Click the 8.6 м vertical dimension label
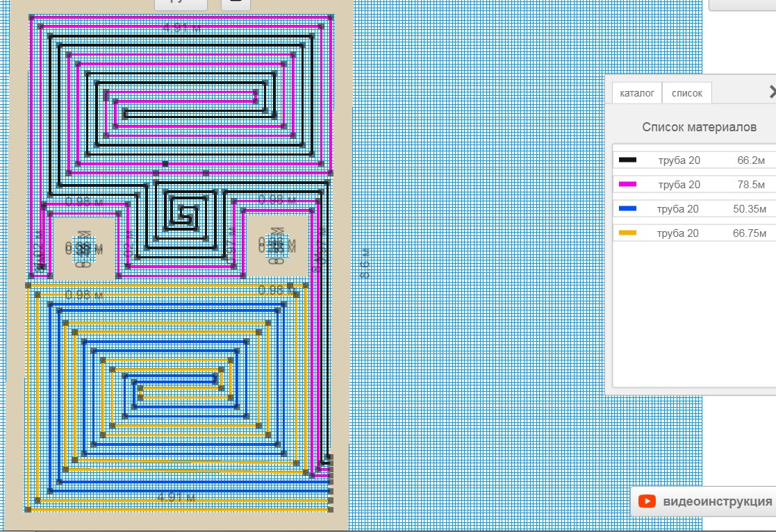 tap(365, 264)
